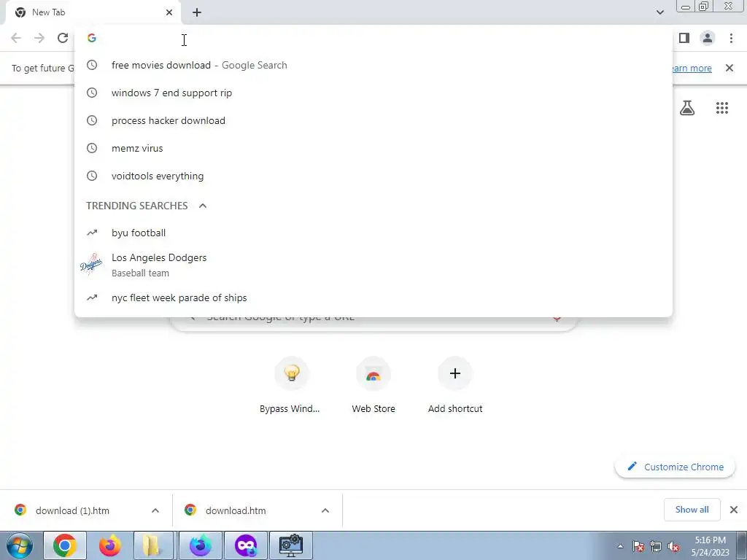The image size is (747, 560).
Task: Choose 'voidtools everything' suggestion
Action: pos(373,176)
